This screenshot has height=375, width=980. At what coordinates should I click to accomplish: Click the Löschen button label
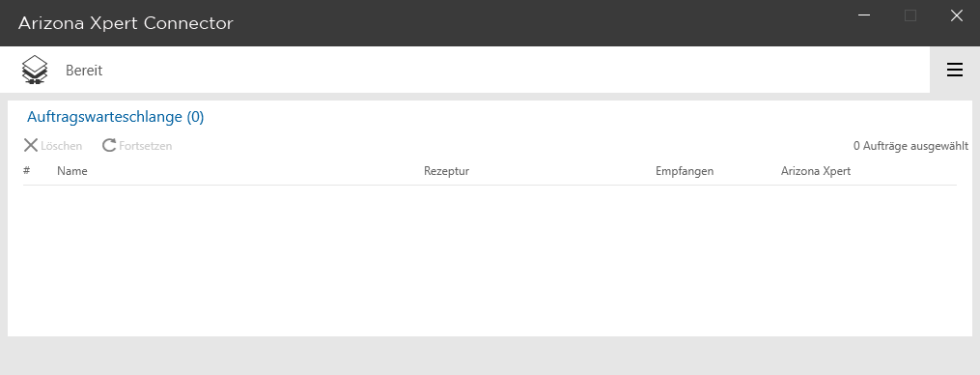click(61, 146)
